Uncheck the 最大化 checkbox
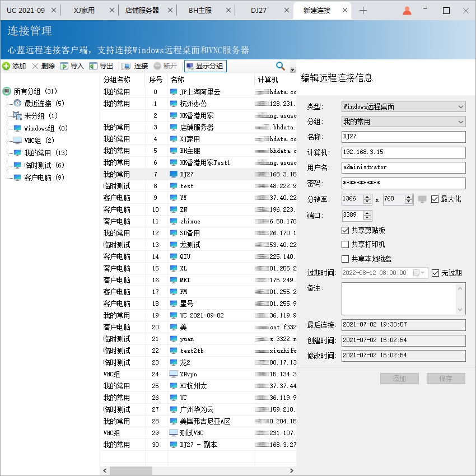 435,199
